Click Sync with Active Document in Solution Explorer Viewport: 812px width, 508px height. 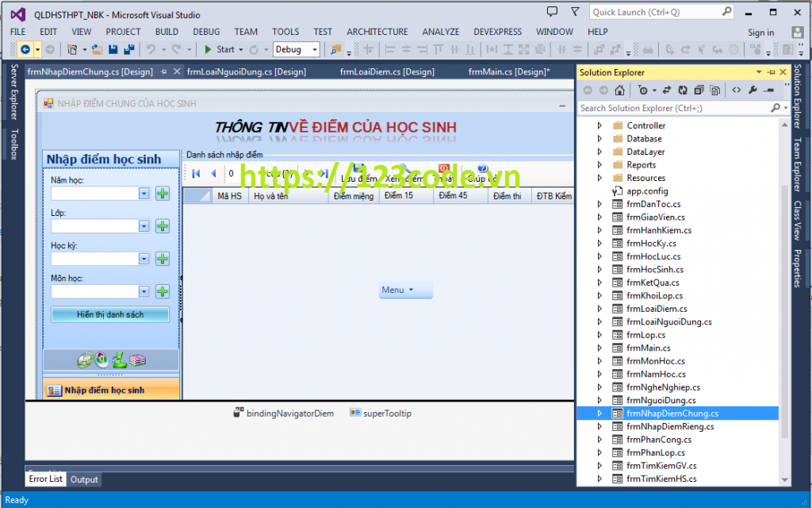pyautogui.click(x=668, y=89)
